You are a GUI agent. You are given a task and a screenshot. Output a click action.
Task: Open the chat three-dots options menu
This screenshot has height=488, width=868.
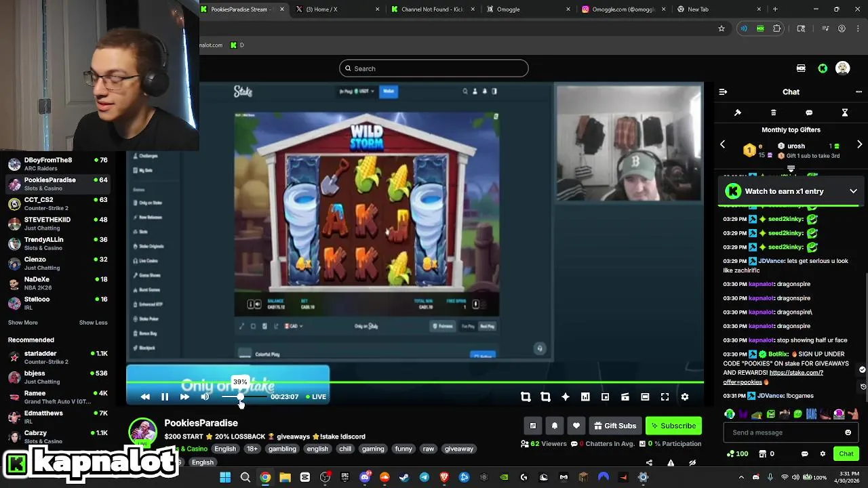[x=859, y=91]
